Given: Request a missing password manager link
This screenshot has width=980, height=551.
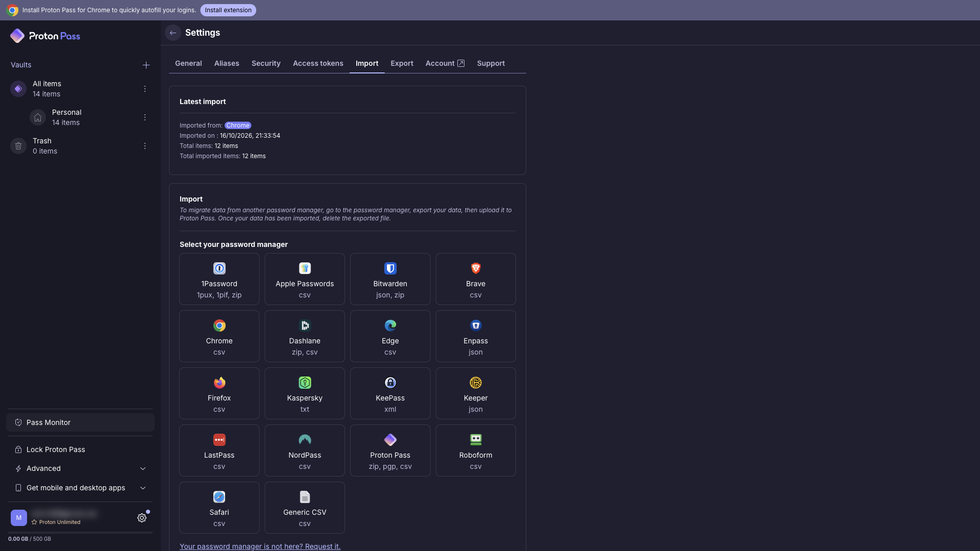Looking at the screenshot, I should [260, 546].
